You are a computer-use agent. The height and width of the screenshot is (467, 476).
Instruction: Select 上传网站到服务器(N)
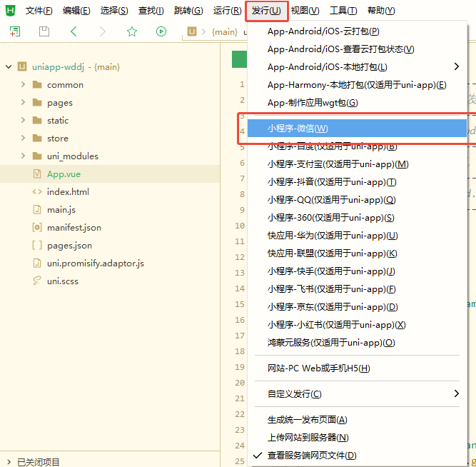pos(357,438)
